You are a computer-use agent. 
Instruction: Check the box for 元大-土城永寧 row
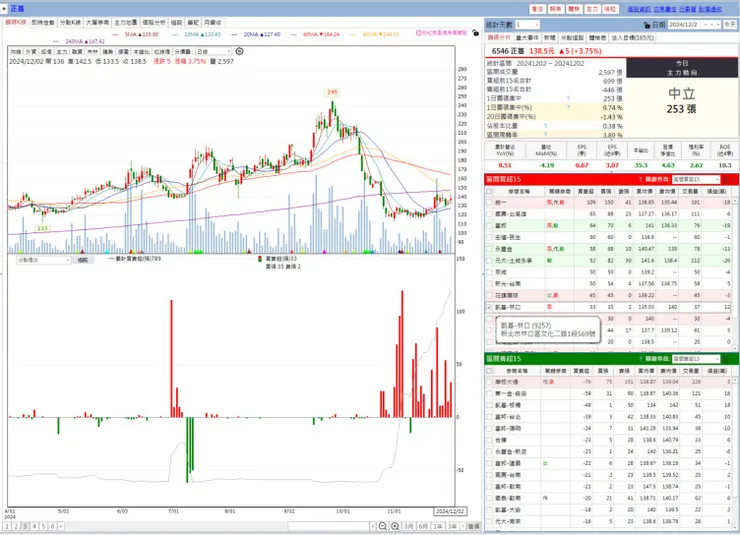click(489, 260)
